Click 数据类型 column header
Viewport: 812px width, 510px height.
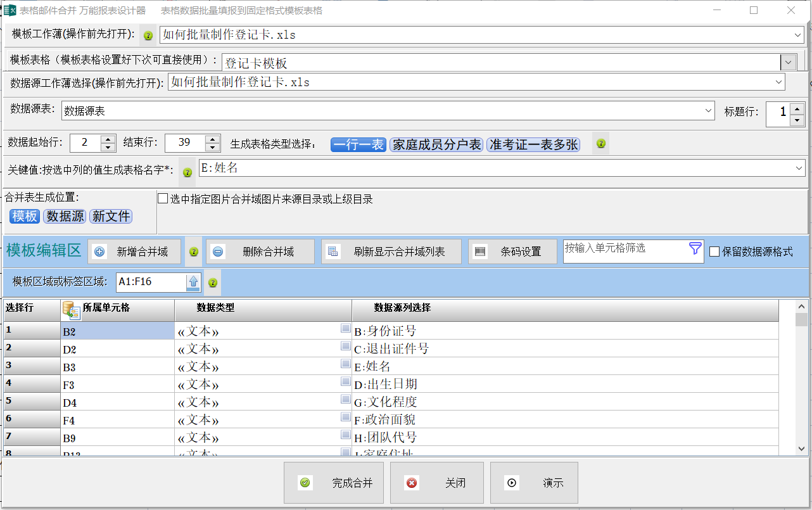[263, 310]
